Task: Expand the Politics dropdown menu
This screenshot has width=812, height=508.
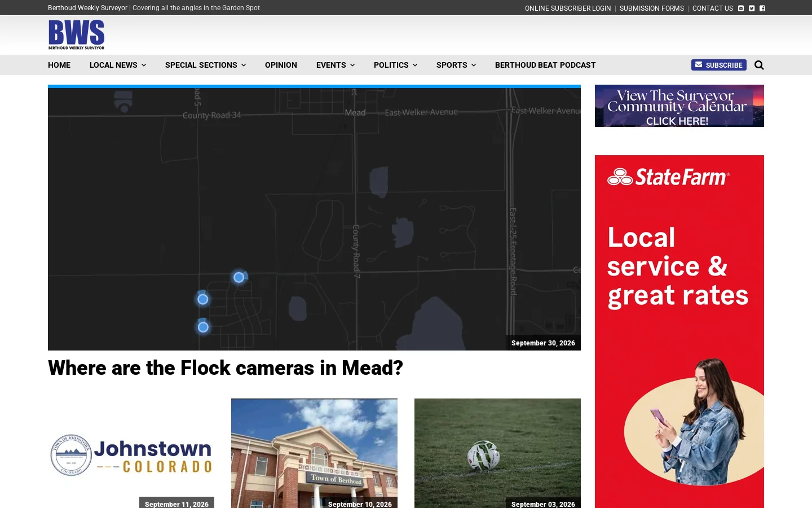Action: [396, 65]
